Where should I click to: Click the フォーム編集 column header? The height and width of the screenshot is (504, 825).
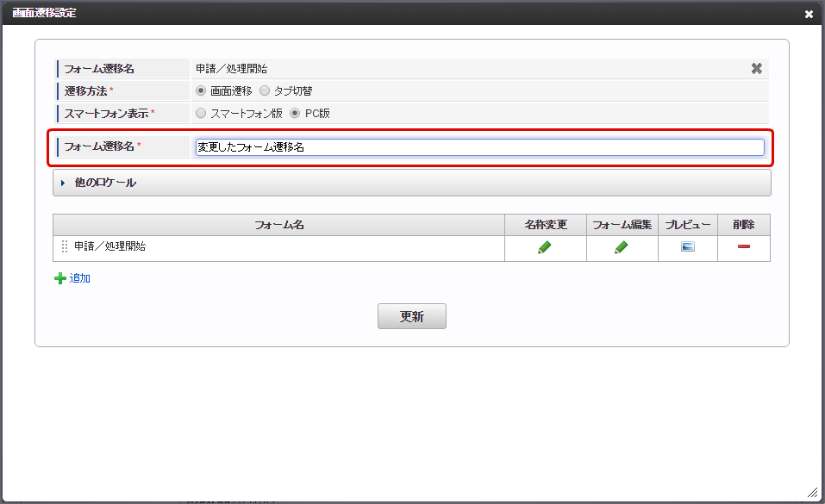click(622, 225)
